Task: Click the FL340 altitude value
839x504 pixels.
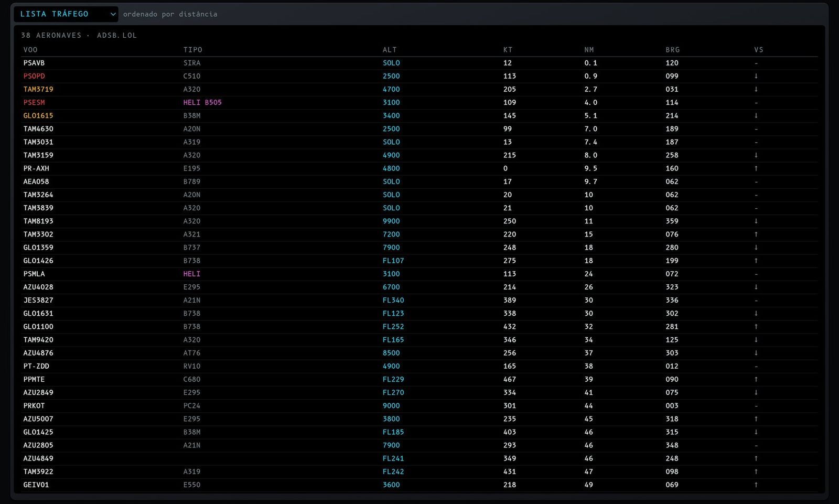Action: click(393, 301)
